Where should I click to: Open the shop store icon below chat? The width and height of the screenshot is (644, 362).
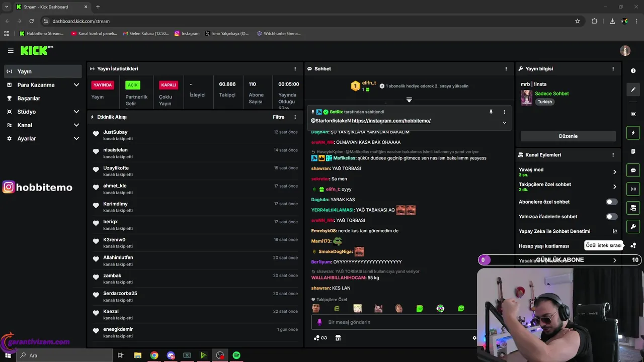point(338,338)
